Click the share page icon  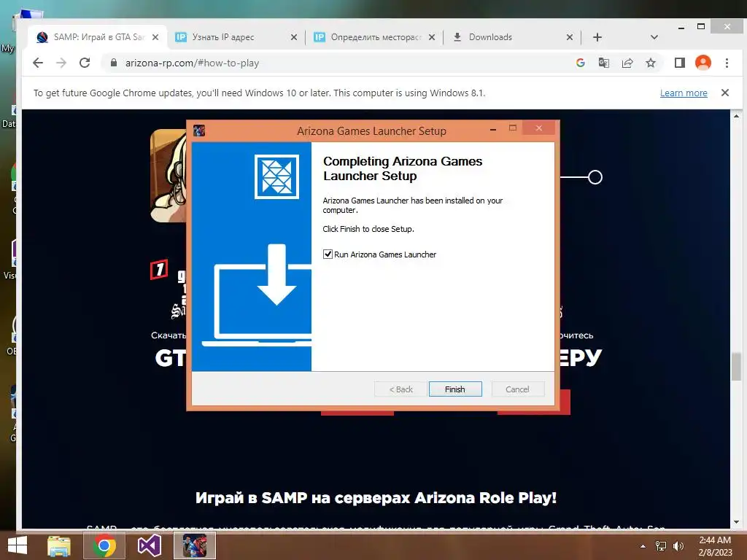pyautogui.click(x=627, y=63)
